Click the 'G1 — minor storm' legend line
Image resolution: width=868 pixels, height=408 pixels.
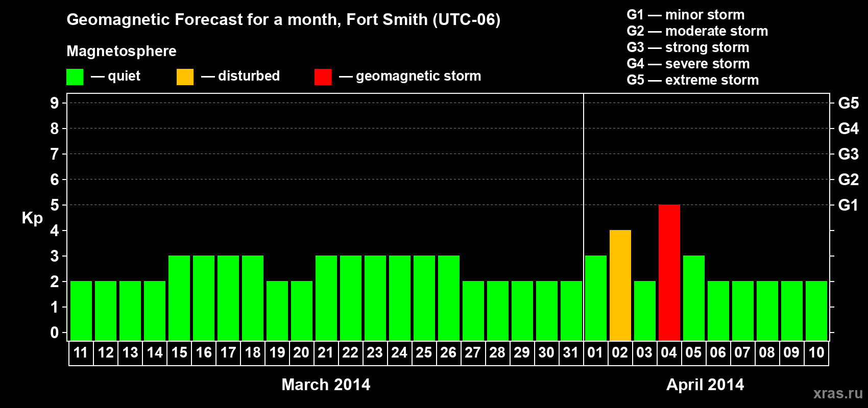[686, 15]
